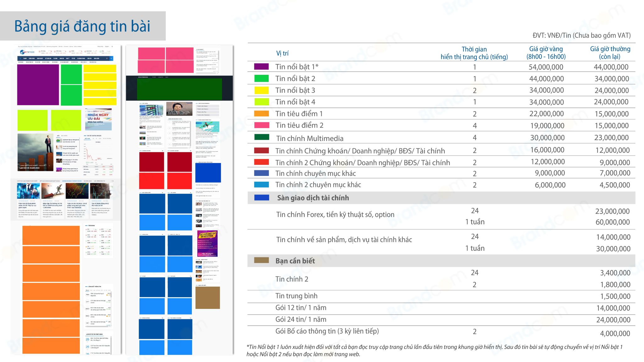Click the 19,000,000 price cell

coord(547,125)
